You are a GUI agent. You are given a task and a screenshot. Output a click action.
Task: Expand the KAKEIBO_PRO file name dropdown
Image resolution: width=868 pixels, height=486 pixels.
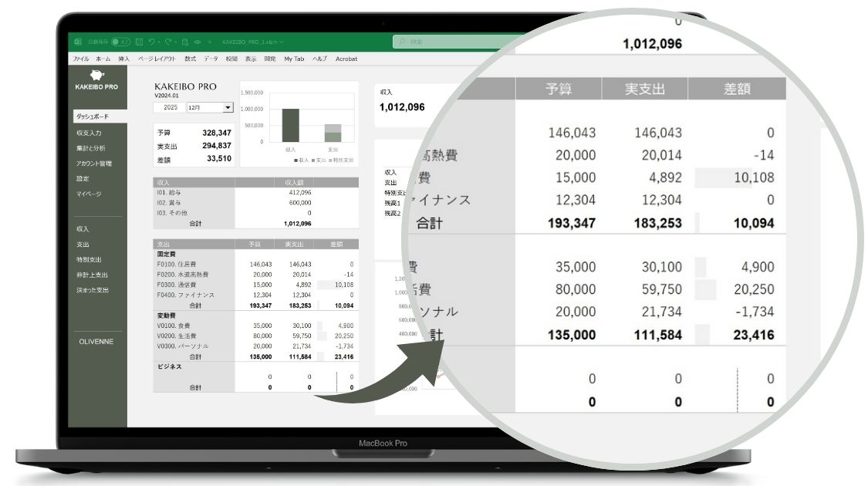282,42
